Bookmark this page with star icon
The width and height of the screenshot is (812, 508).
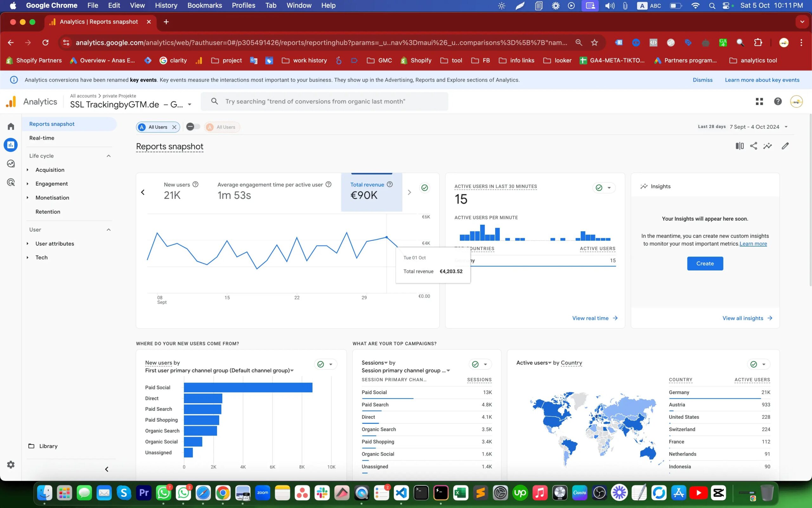click(595, 43)
